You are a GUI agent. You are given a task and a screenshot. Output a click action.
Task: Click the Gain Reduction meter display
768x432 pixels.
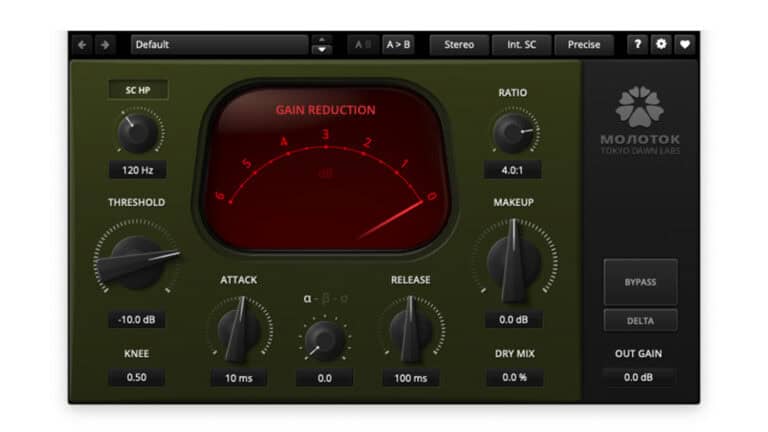[x=326, y=169]
